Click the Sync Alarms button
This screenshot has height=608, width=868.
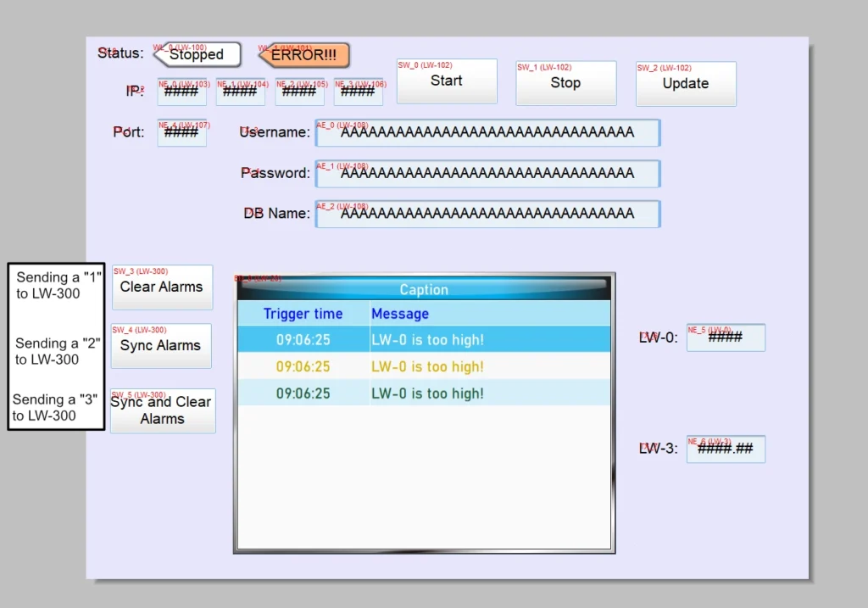[161, 346]
